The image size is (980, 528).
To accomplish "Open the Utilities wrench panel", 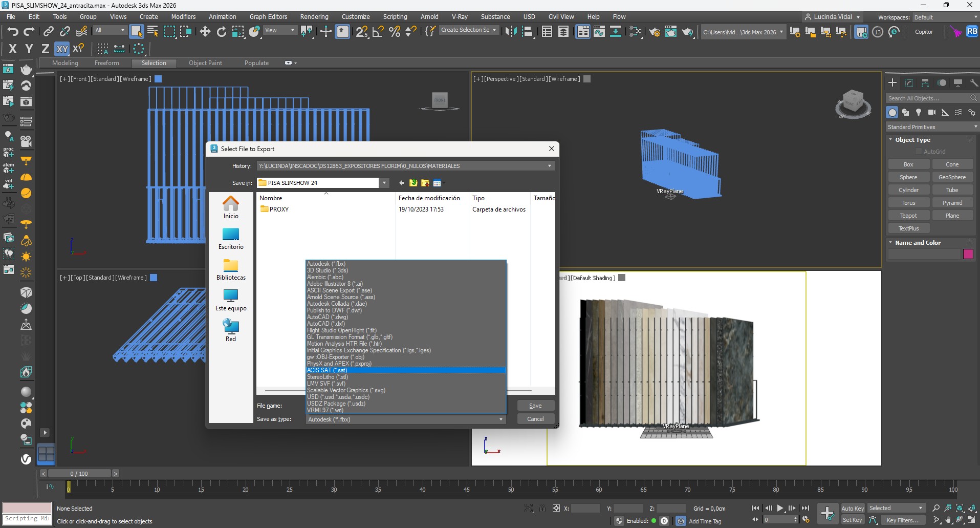I will pos(973,83).
